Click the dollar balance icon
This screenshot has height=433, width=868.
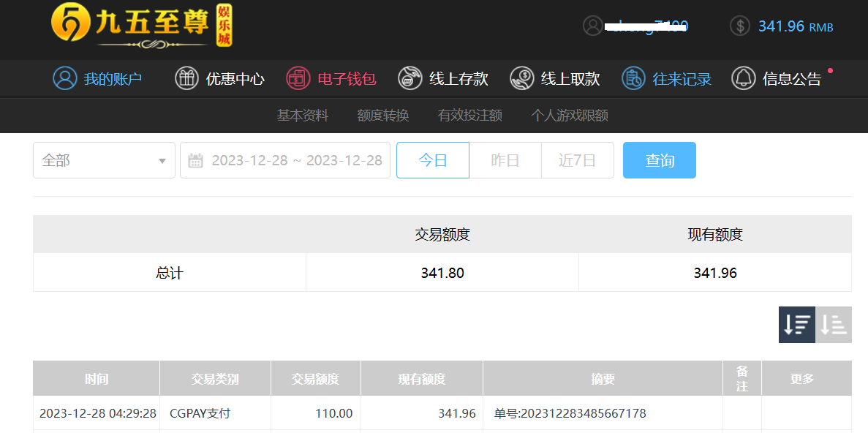(x=739, y=26)
